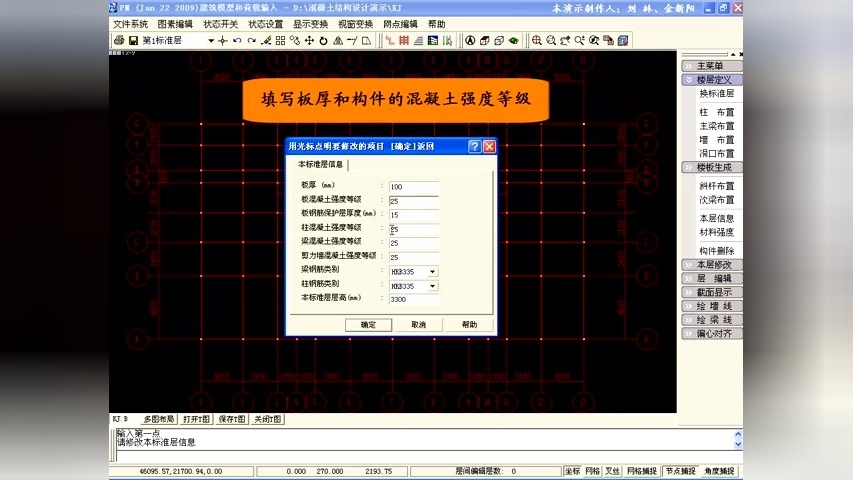Click the 板钢筋保护层厚度 input field
This screenshot has height=480, width=853.
click(414, 215)
